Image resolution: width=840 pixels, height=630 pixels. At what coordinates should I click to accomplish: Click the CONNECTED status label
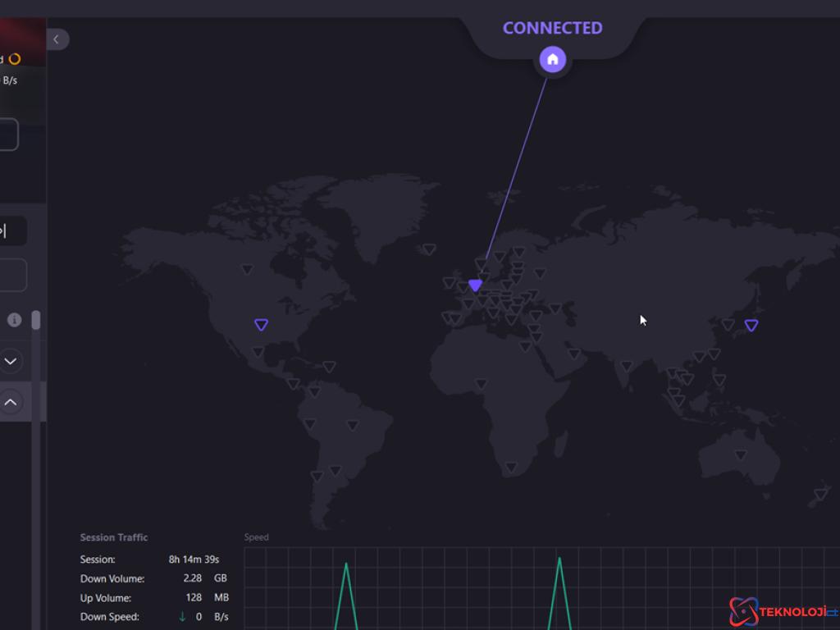552,28
